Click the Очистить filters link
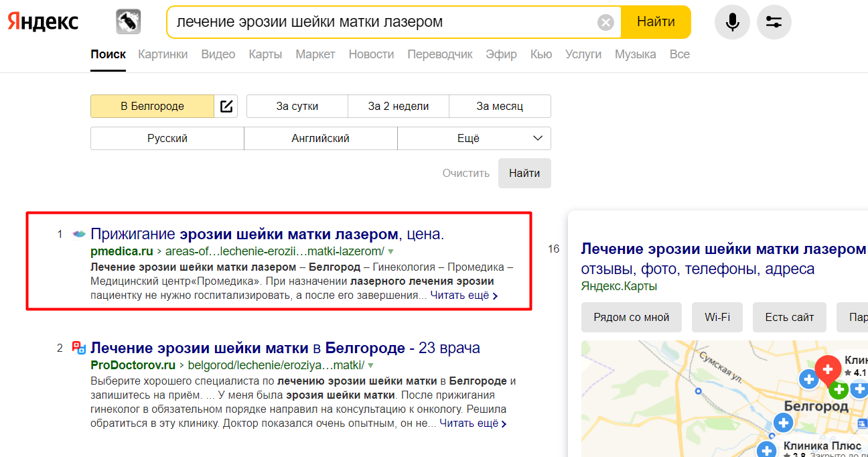Screen dimensions: 868x457 466,173
